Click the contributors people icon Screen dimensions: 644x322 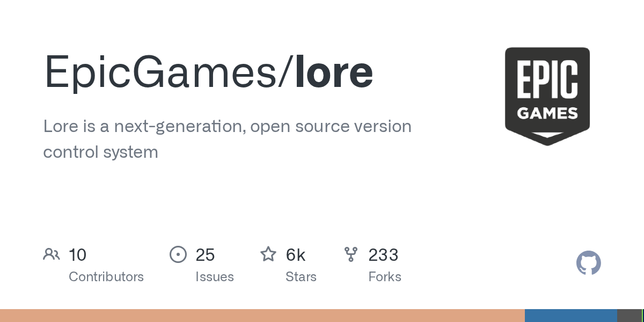pos(52,254)
